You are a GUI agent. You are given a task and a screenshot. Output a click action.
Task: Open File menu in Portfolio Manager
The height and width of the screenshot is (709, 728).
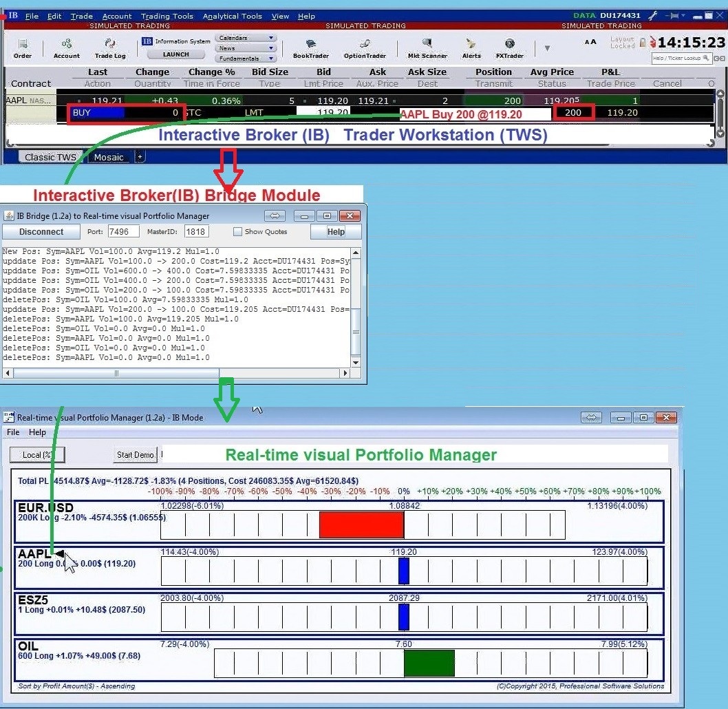pyautogui.click(x=13, y=432)
